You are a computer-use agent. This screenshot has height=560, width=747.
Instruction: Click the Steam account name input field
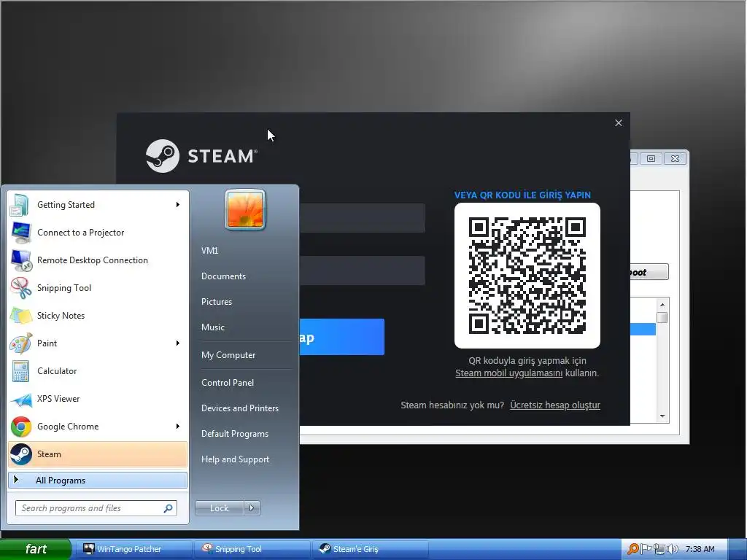tap(363, 218)
